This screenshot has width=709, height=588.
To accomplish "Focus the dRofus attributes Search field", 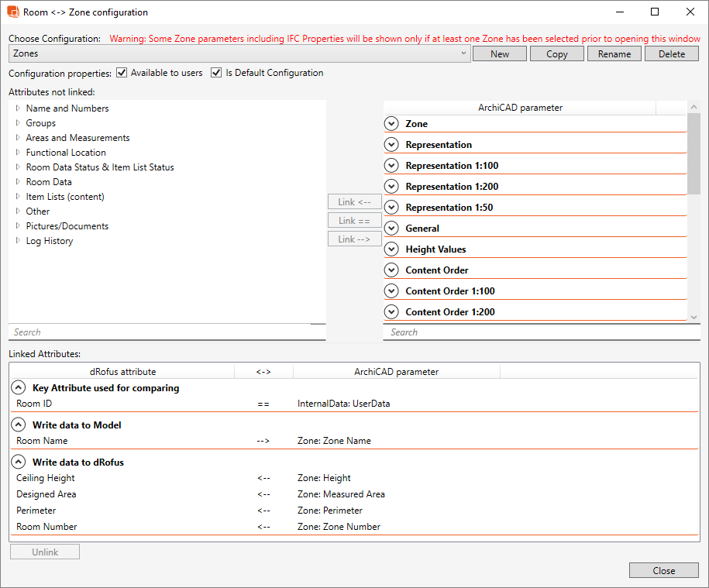I will pos(167,332).
